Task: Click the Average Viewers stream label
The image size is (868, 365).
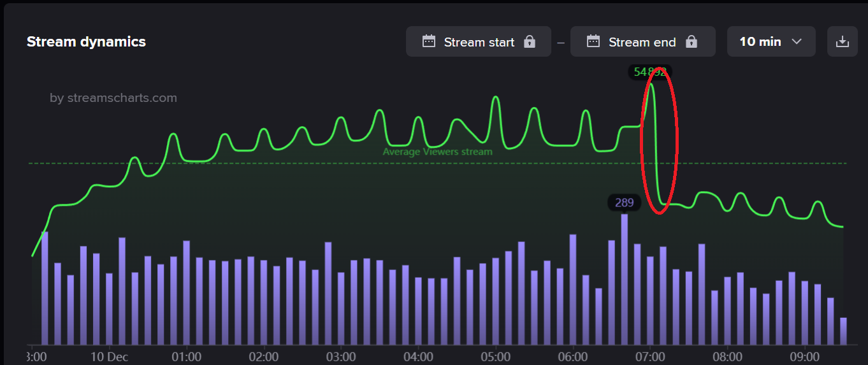Action: [437, 152]
